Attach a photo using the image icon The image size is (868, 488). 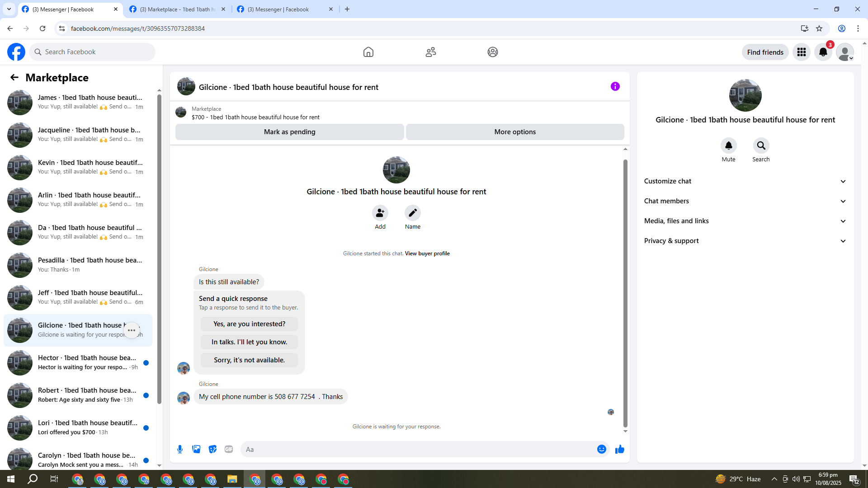coord(196,449)
